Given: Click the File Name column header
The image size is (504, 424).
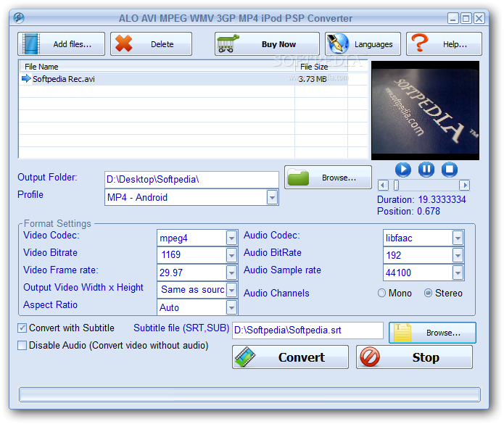Looking at the screenshot, I should [157, 67].
